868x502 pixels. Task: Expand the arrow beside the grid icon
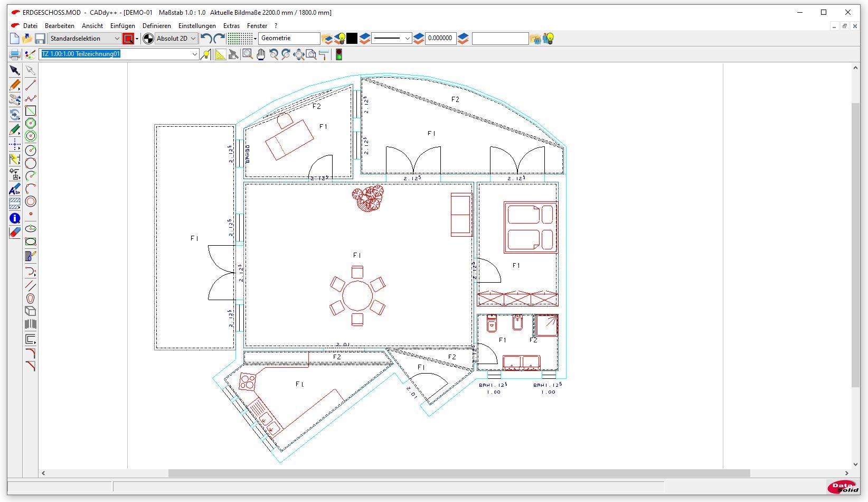[255, 39]
